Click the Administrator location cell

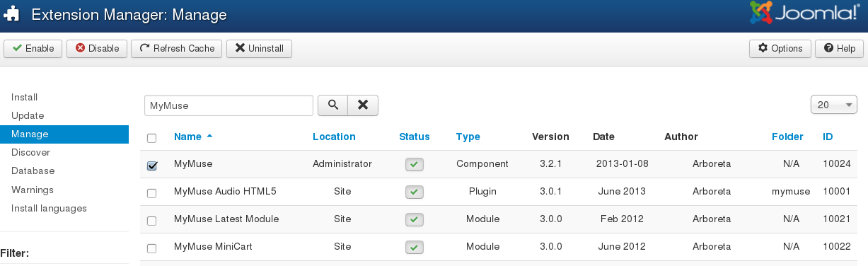(342, 163)
